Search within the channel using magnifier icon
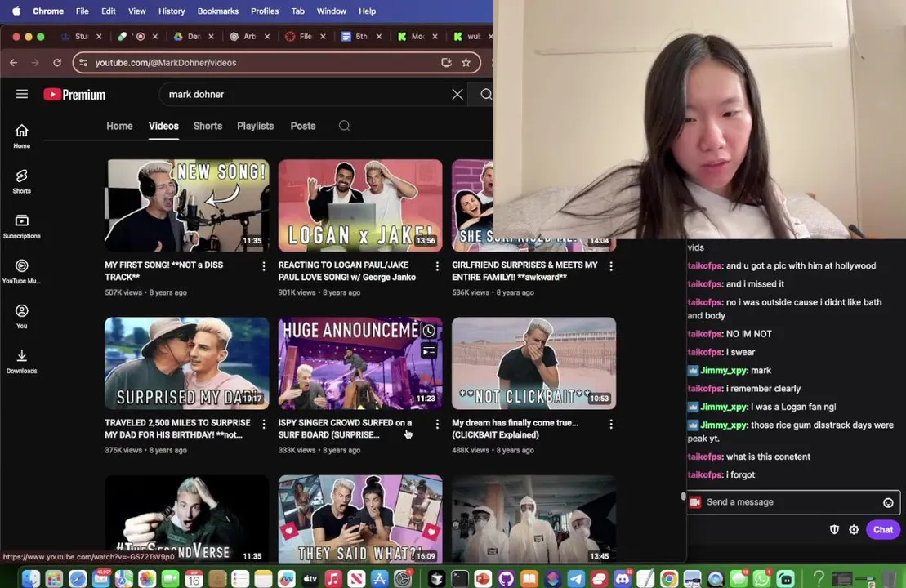The width and height of the screenshot is (906, 588). (x=345, y=126)
